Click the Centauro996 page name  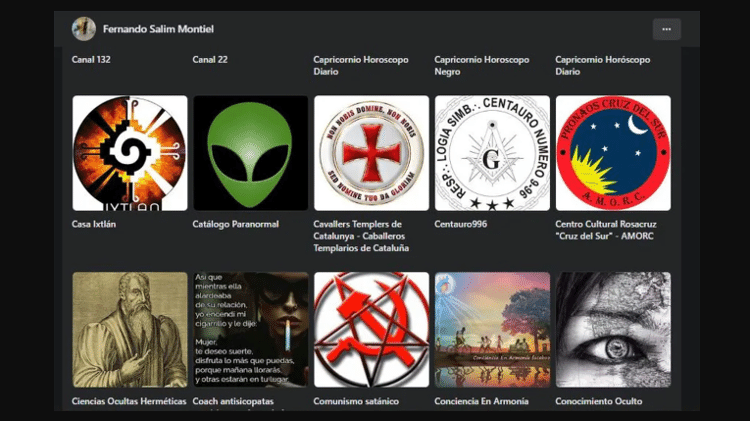tap(461, 225)
